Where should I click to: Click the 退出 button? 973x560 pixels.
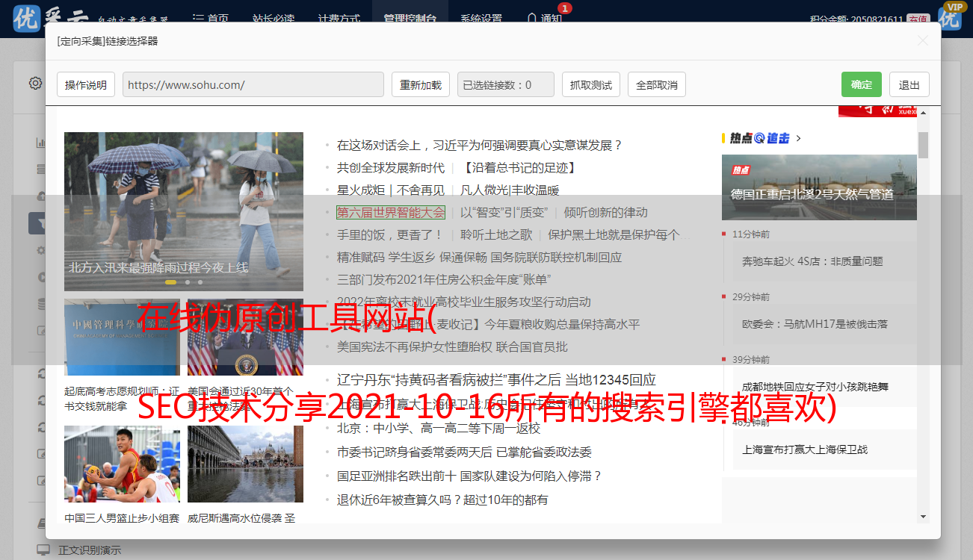tap(909, 85)
